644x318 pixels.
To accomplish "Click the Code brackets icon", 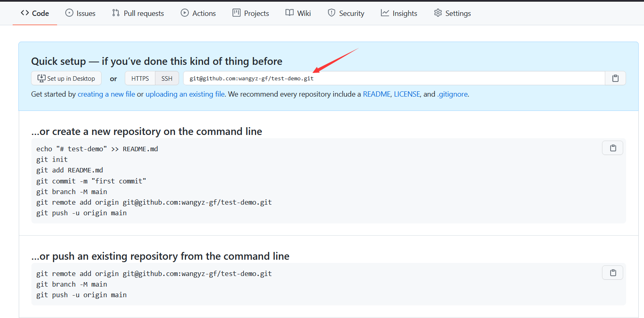I will (x=25, y=13).
